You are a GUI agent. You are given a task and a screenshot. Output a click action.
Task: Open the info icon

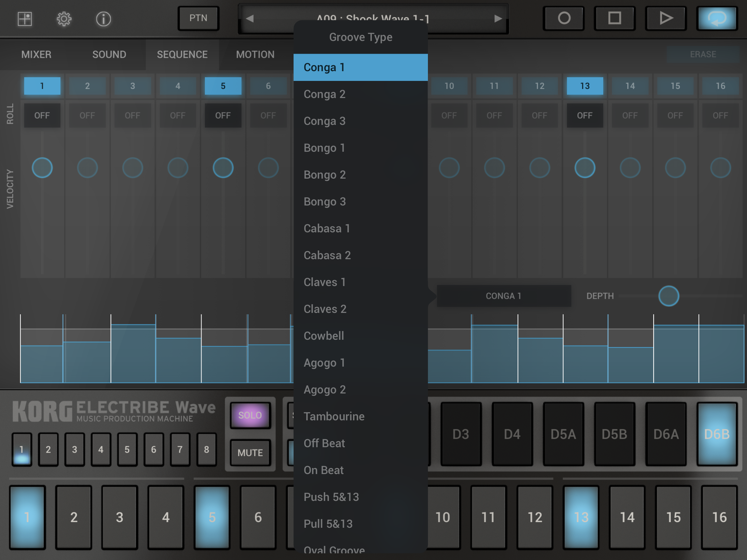[x=103, y=19]
